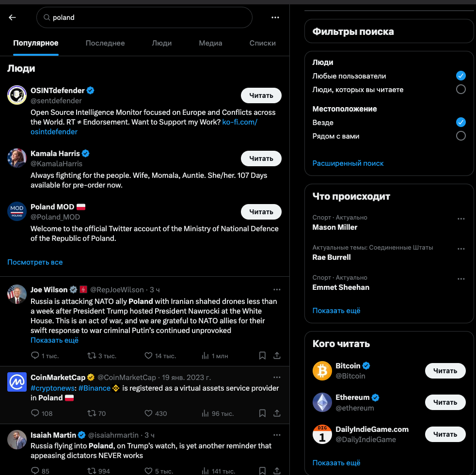Viewport: 476px width, 475px height.
Task: Open 'Расширенный поиск' link
Action: click(x=348, y=163)
